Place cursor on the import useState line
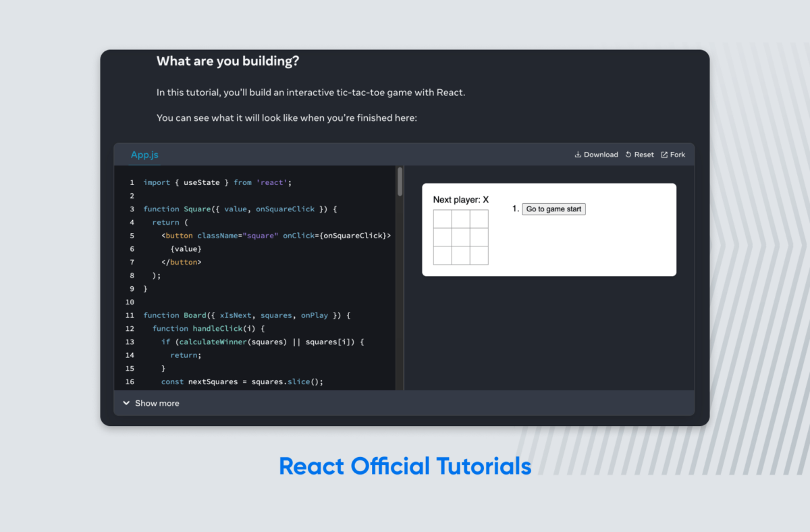The image size is (810, 532). tap(217, 182)
